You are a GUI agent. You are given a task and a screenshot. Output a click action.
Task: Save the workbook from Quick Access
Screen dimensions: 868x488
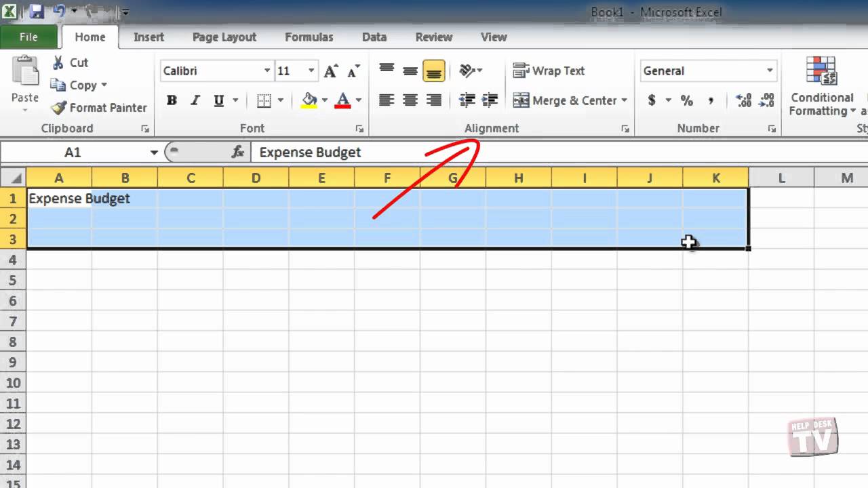pyautogui.click(x=37, y=12)
